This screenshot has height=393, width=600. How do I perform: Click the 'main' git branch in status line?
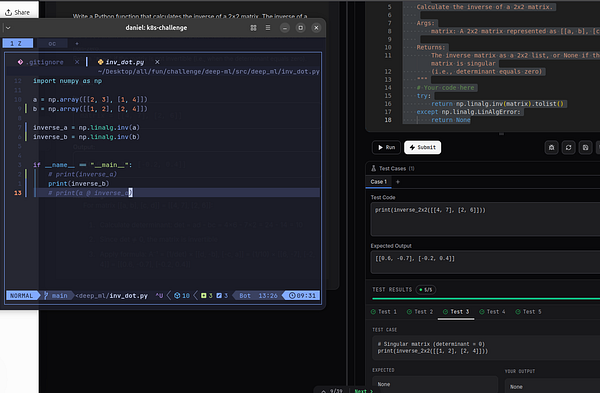[56, 295]
